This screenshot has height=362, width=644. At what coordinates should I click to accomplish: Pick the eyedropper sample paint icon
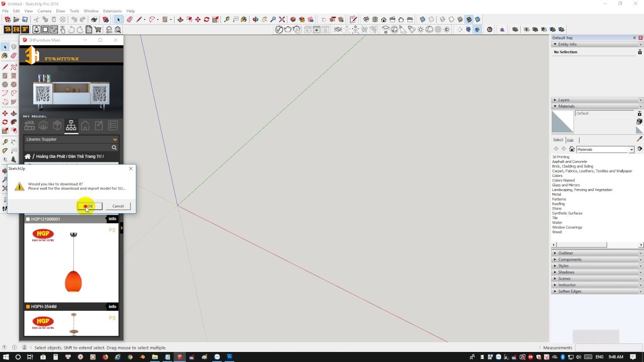(x=639, y=139)
